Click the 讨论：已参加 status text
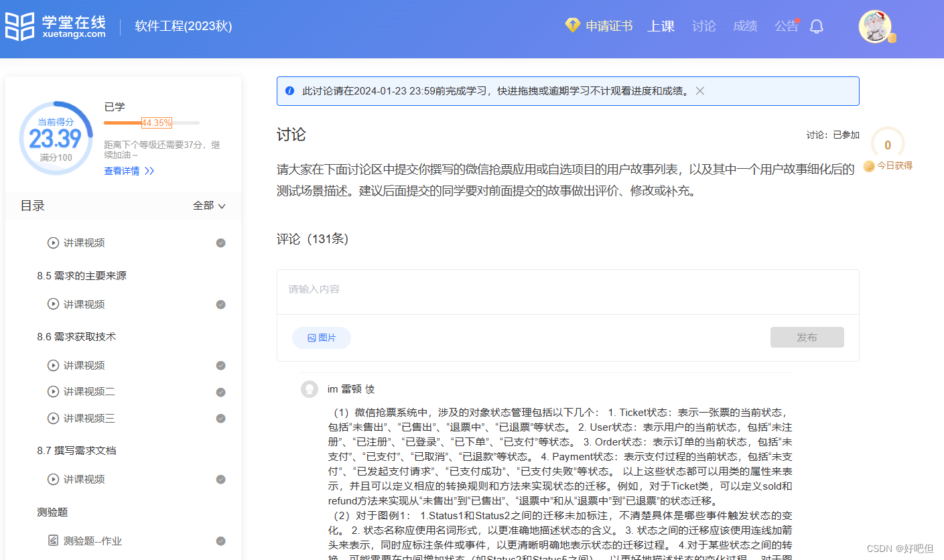 (x=833, y=135)
